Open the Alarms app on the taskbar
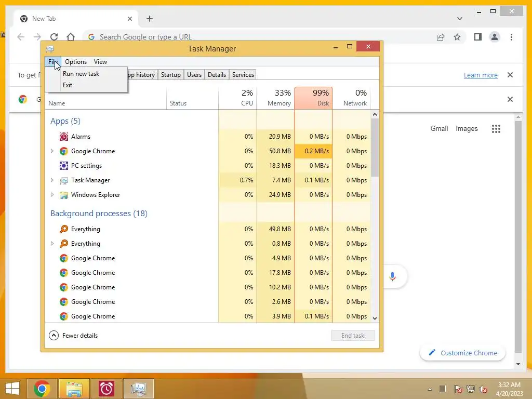Screen dimensions: 532x399 pos(106,389)
